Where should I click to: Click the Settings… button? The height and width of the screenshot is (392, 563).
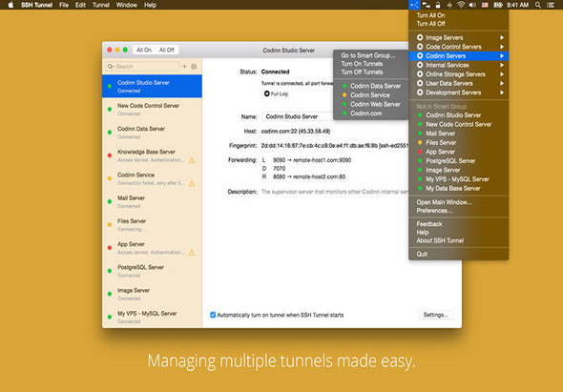pos(435,315)
